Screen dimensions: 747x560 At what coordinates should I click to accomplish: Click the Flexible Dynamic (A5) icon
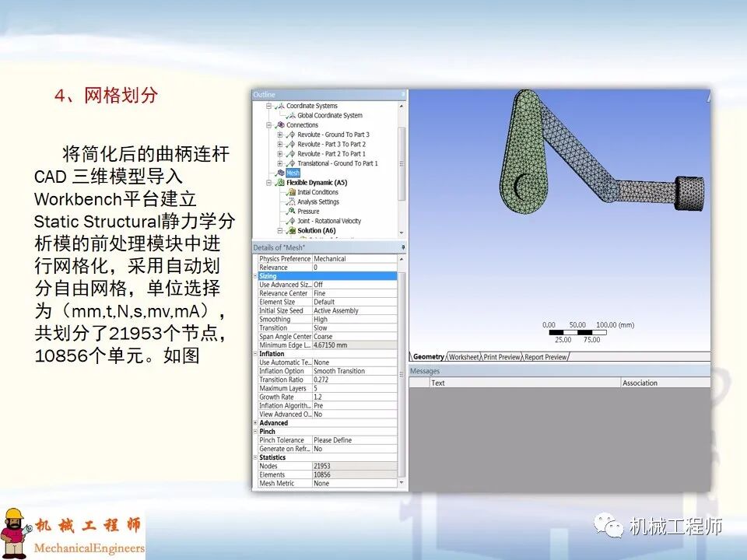coord(281,182)
